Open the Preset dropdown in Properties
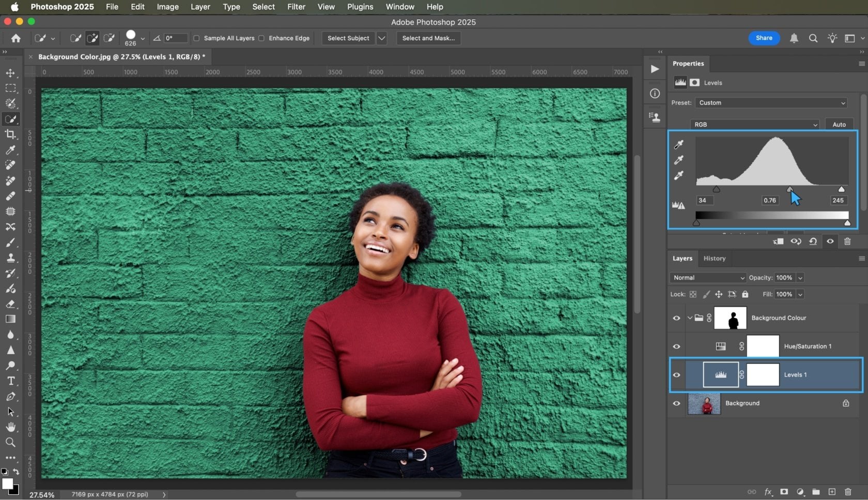 click(x=771, y=102)
